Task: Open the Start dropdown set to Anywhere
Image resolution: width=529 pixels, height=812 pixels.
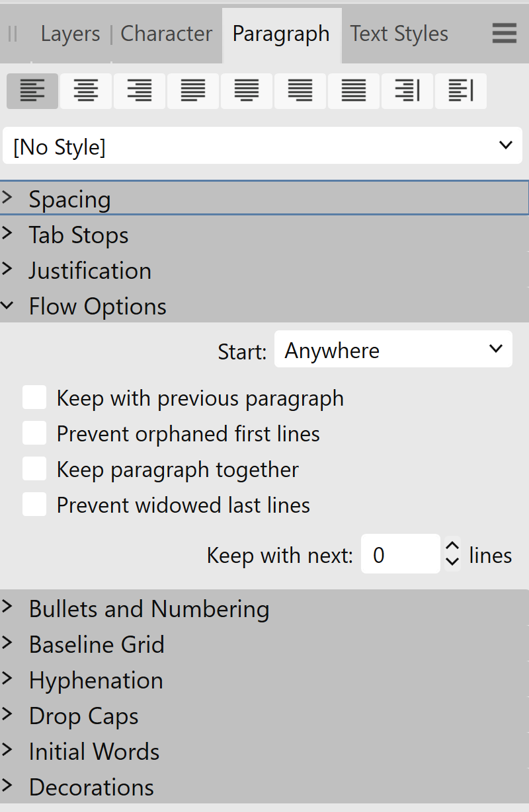Action: coord(393,350)
